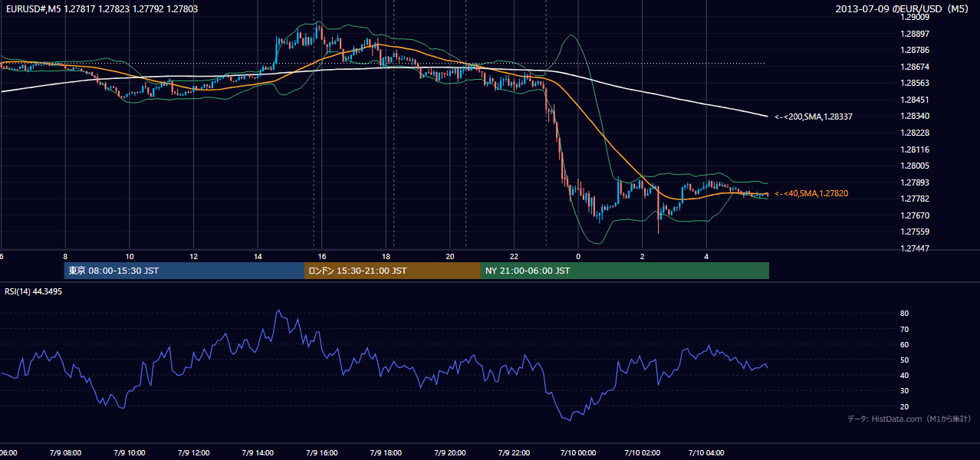Click price axis value 1.28005
Image resolution: width=980 pixels, height=460 pixels.
click(x=914, y=166)
